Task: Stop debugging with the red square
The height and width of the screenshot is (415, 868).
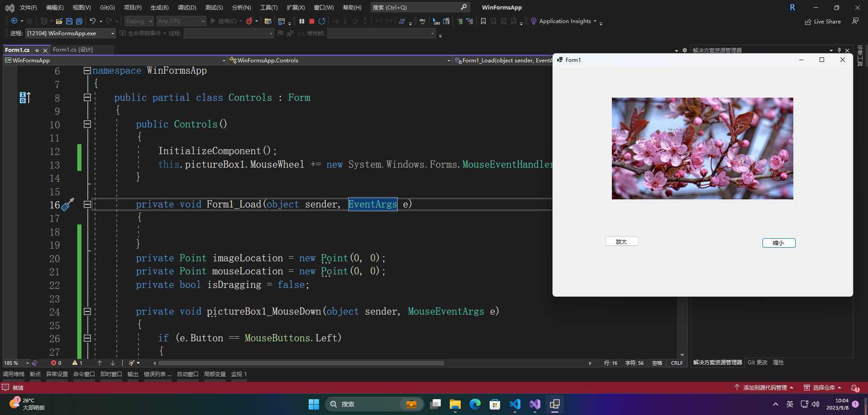Action: pyautogui.click(x=312, y=21)
